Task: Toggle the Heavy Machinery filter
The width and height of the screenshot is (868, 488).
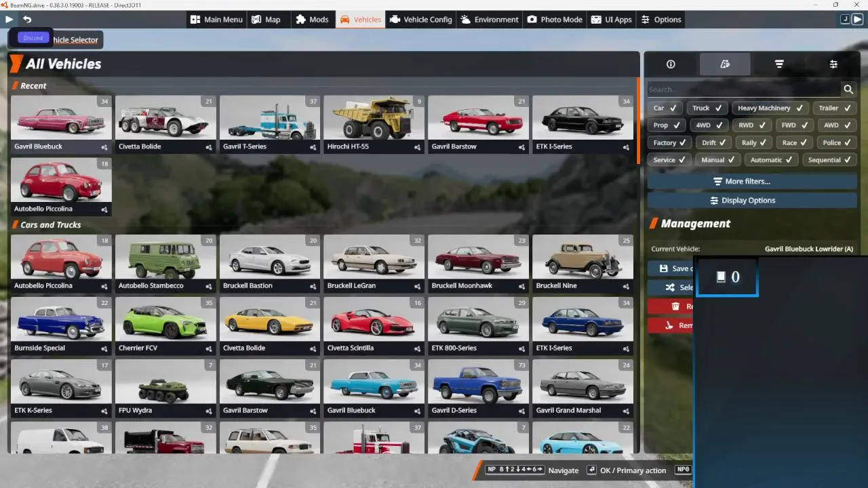Action: tap(770, 108)
